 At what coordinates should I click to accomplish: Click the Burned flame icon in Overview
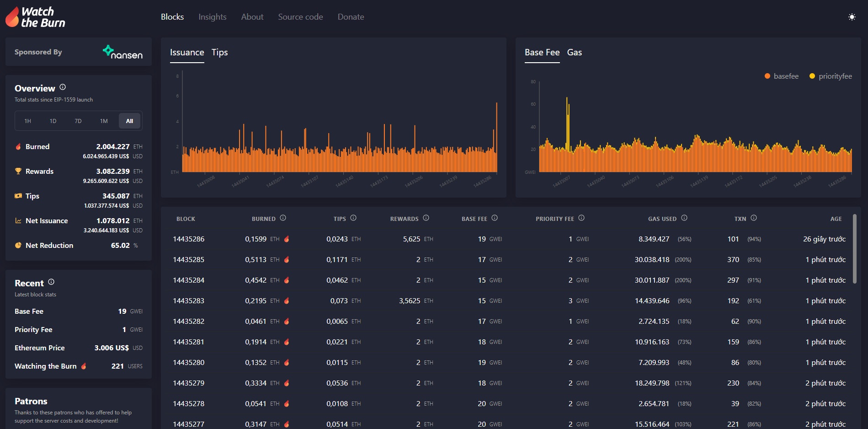coord(18,146)
